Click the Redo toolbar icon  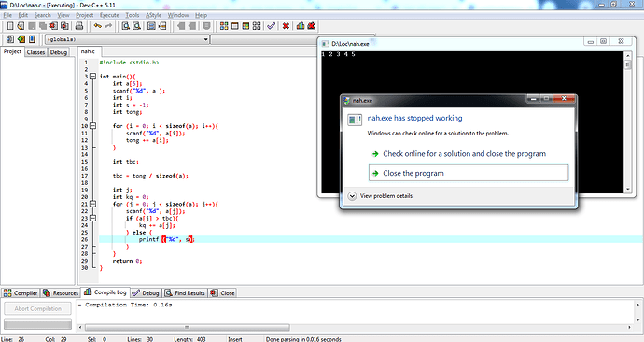[108, 26]
